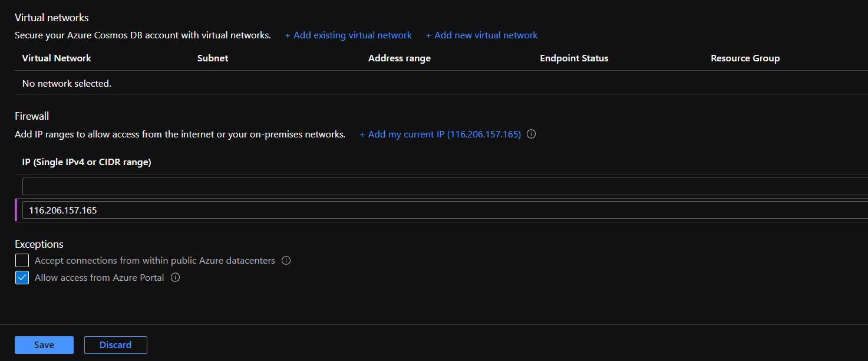Image resolution: width=868 pixels, height=361 pixels.
Task: Add my current IP 116.206.157.165
Action: click(x=440, y=134)
